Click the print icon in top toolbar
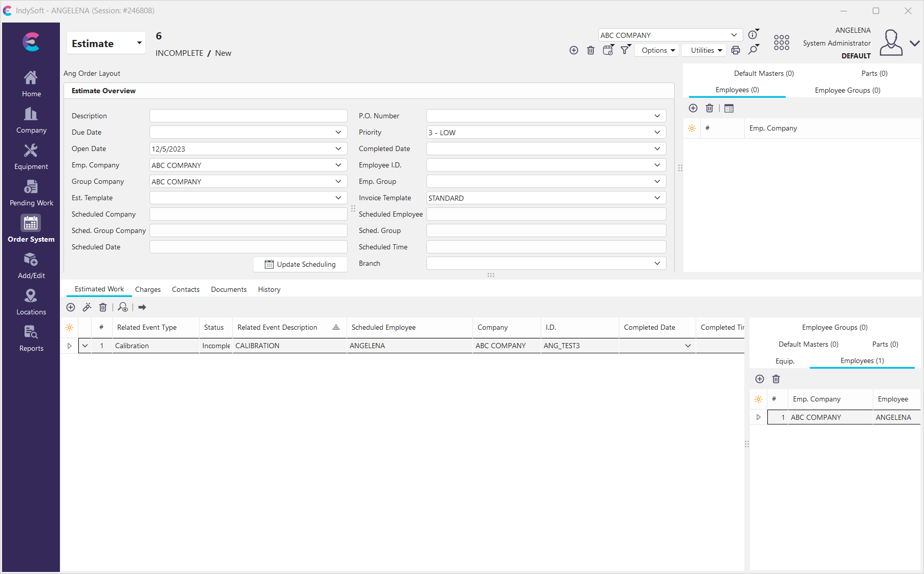924x574 pixels. [x=736, y=50]
